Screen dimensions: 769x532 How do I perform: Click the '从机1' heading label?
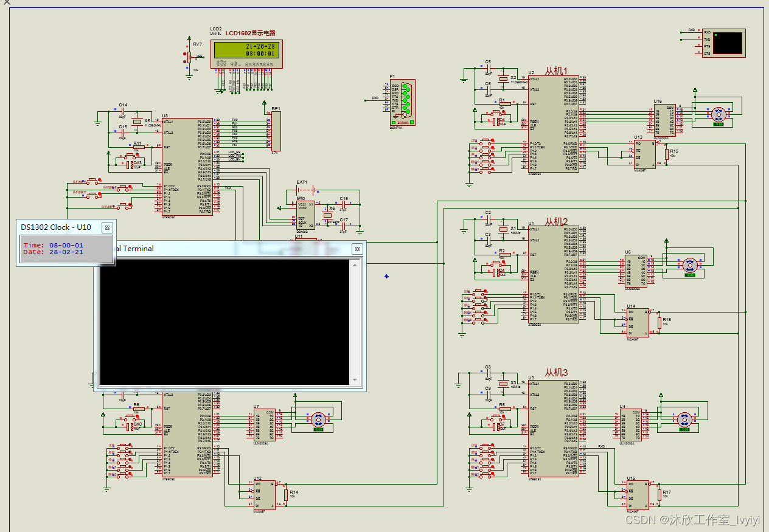click(x=556, y=71)
